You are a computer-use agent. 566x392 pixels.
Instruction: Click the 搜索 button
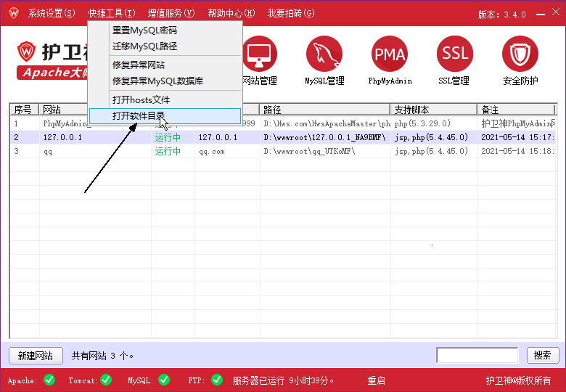(x=543, y=356)
